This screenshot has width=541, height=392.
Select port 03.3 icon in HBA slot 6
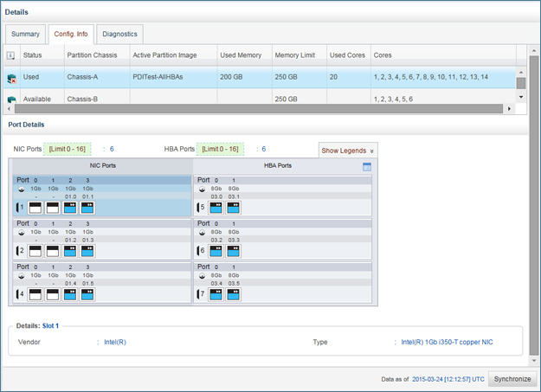pyautogui.click(x=234, y=251)
